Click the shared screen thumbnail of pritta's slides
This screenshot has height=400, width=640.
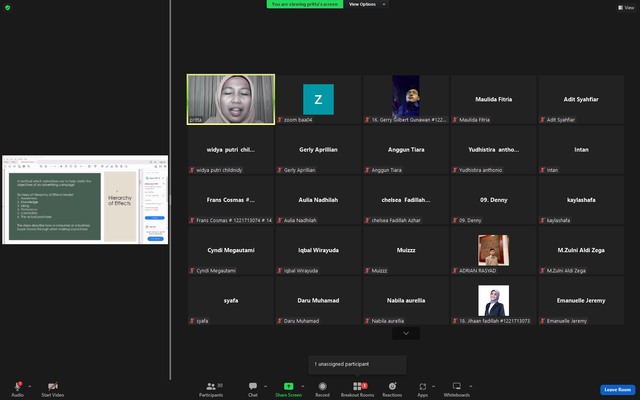[x=85, y=200]
